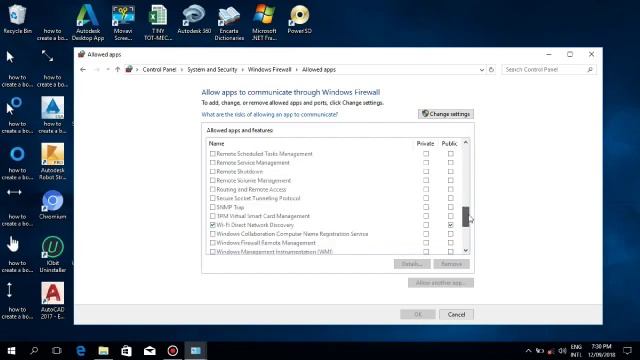Screen dimensions: 640x360
Task: Expand breadcrumb arrow after Windows Firewall
Action: (x=297, y=70)
